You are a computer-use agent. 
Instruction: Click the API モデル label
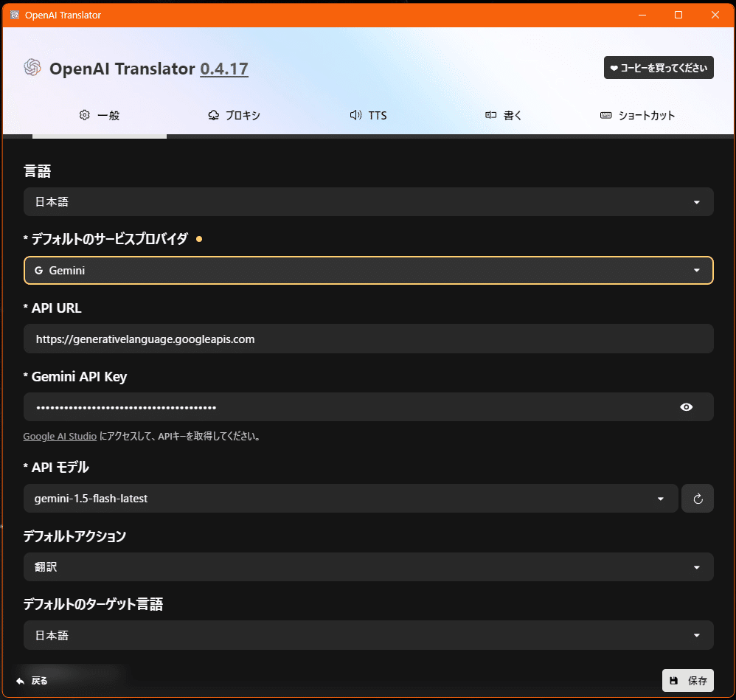[60, 467]
